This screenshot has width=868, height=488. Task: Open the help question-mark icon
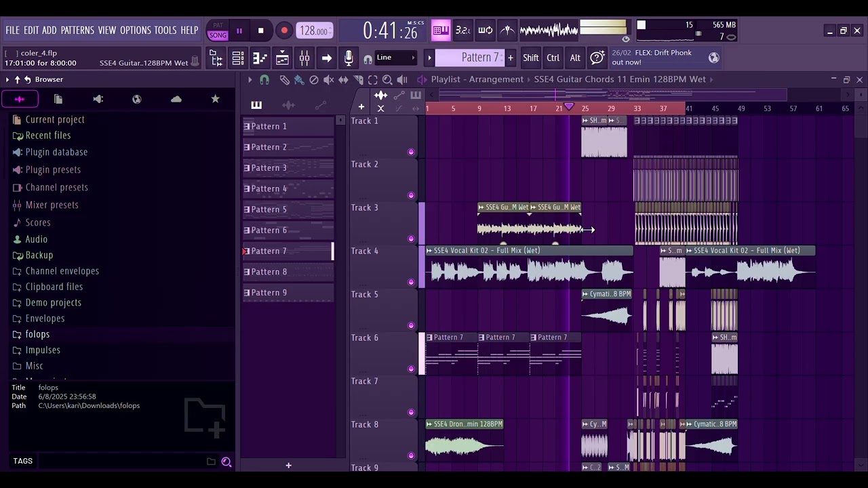[x=597, y=58]
